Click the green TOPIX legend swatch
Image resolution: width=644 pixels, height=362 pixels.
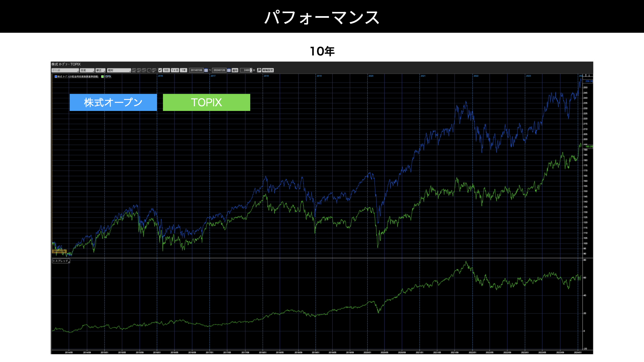(x=102, y=77)
